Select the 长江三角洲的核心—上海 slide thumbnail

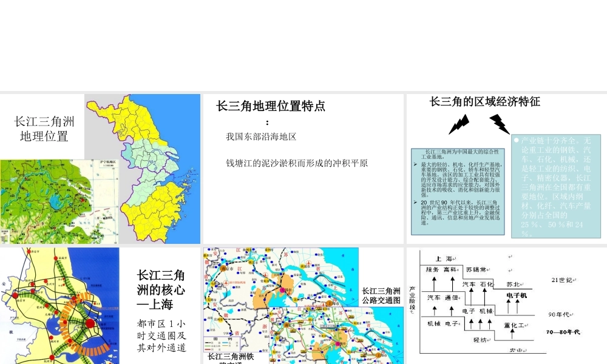100,306
